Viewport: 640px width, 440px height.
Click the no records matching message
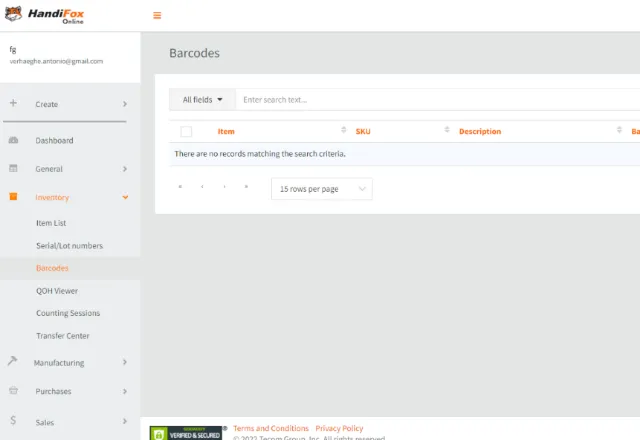[260, 154]
